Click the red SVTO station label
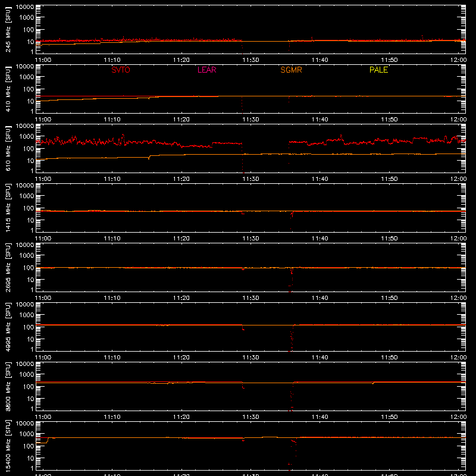Image resolution: width=476 pixels, height=476 pixels. click(121, 70)
